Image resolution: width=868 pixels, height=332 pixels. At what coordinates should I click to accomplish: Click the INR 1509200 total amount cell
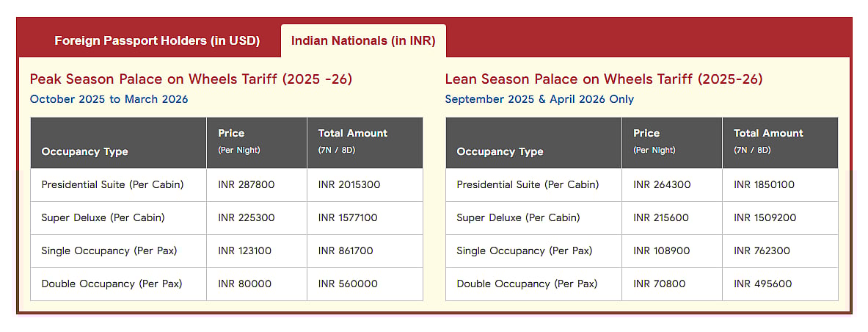(x=765, y=218)
